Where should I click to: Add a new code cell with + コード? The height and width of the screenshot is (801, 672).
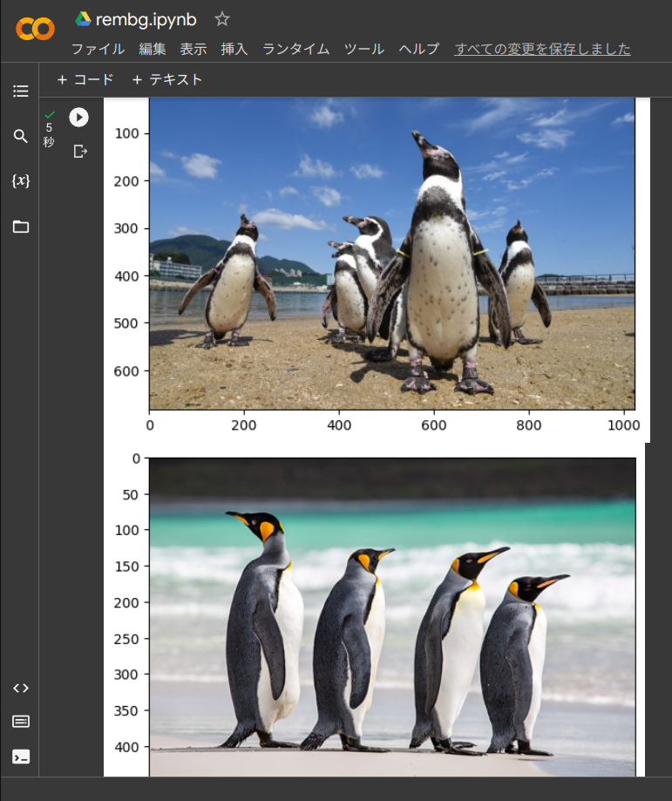coord(85,79)
